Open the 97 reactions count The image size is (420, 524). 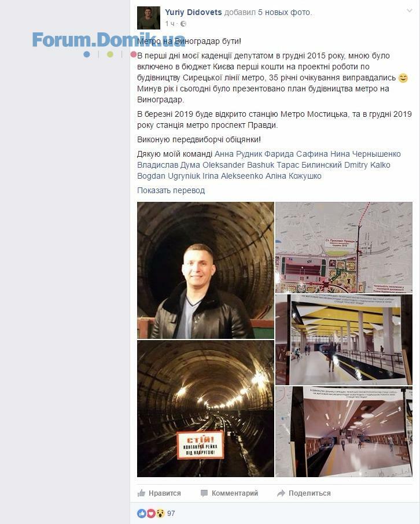click(x=171, y=514)
